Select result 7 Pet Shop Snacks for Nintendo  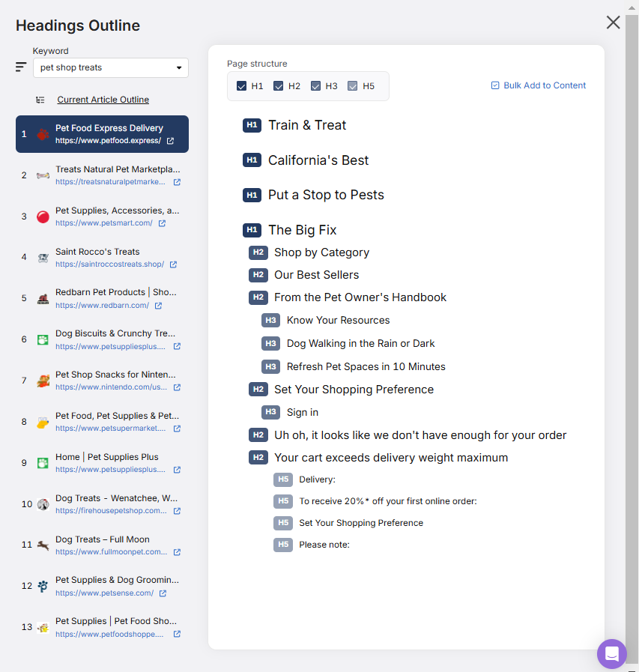tap(102, 381)
